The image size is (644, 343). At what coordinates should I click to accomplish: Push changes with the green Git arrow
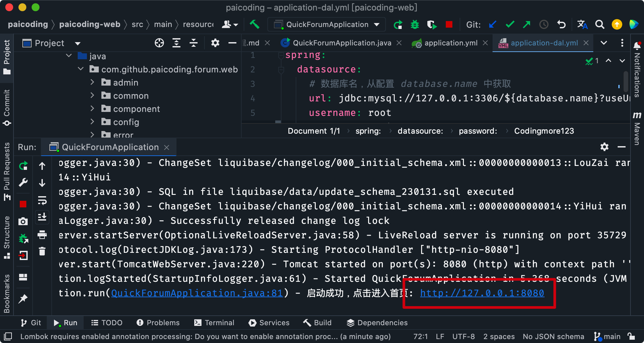(x=526, y=24)
